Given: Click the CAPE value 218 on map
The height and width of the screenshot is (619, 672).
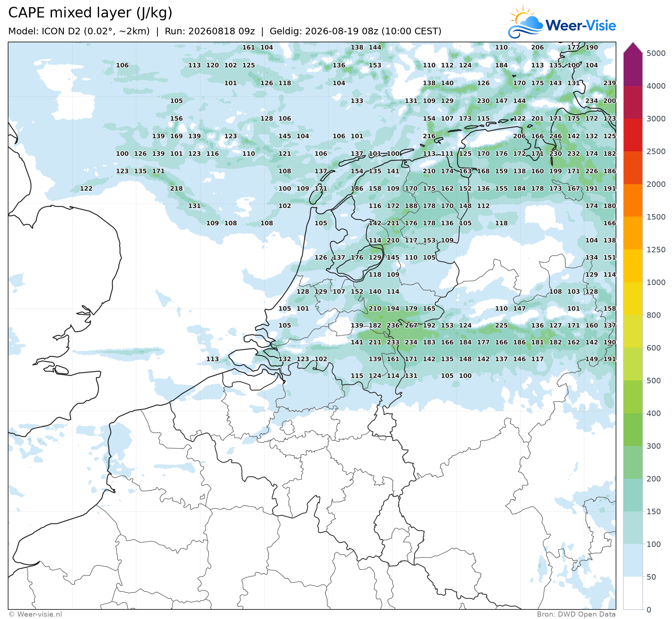Looking at the screenshot, I should point(176,189).
